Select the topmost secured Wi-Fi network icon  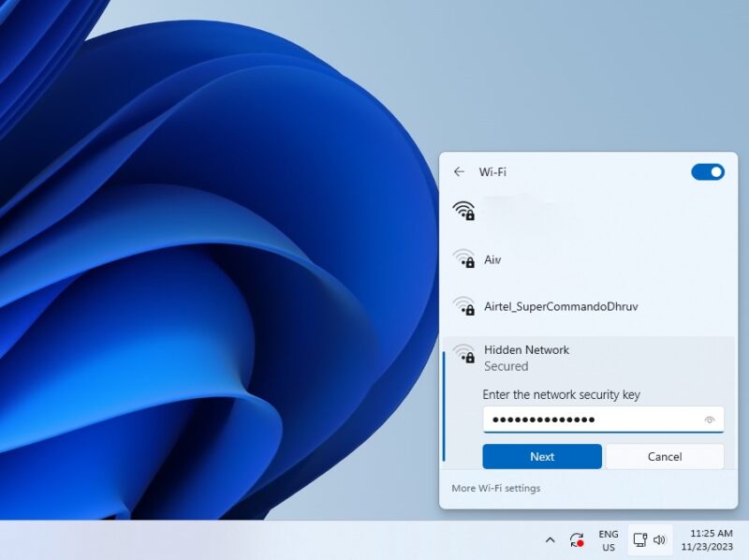coord(466,213)
